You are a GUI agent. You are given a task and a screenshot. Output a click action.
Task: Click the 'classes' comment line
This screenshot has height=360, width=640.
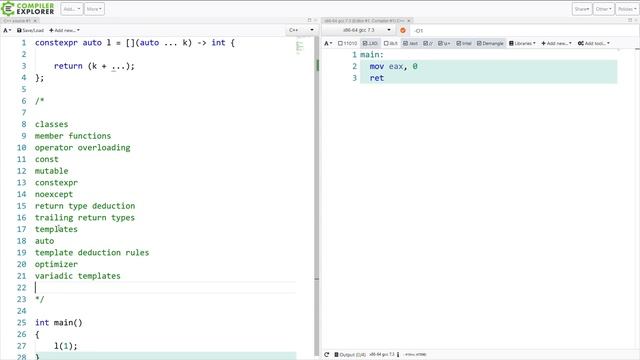[51, 124]
